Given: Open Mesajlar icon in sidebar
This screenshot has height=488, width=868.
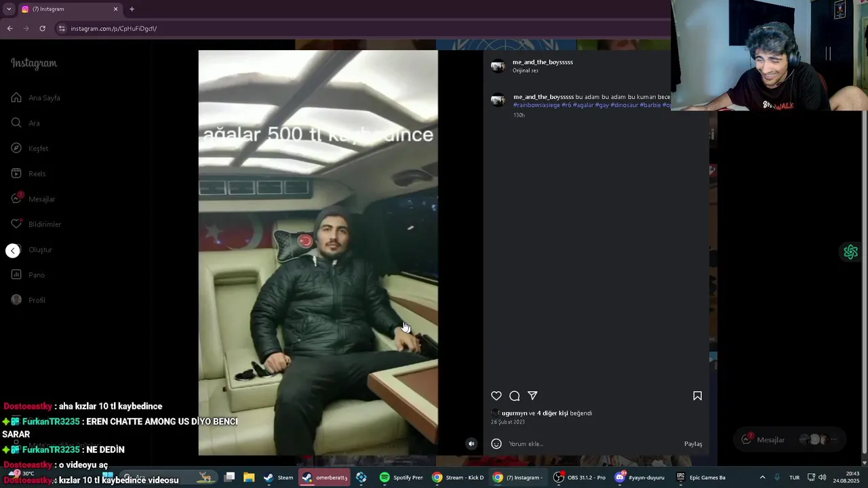Looking at the screenshot, I should [x=16, y=199].
